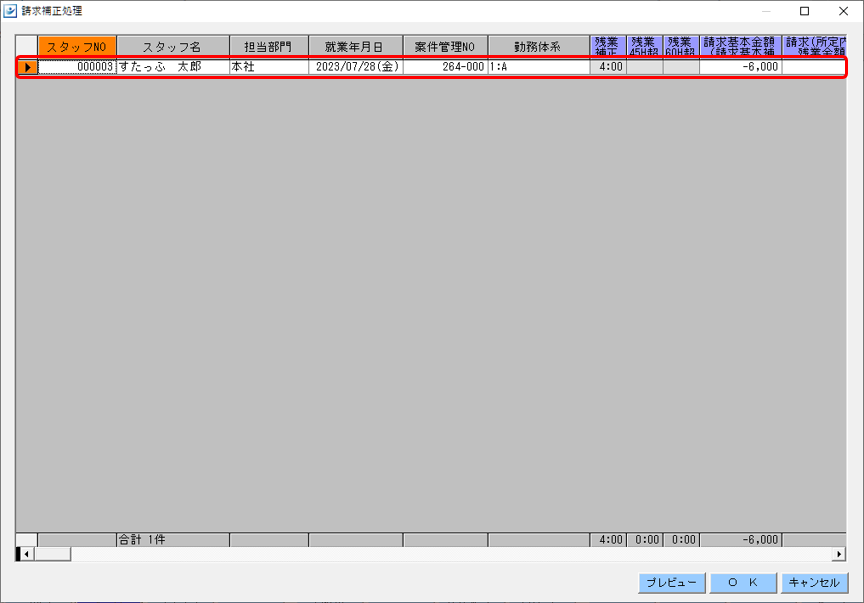
Task: Select staff number cell 000003
Action: (77, 67)
